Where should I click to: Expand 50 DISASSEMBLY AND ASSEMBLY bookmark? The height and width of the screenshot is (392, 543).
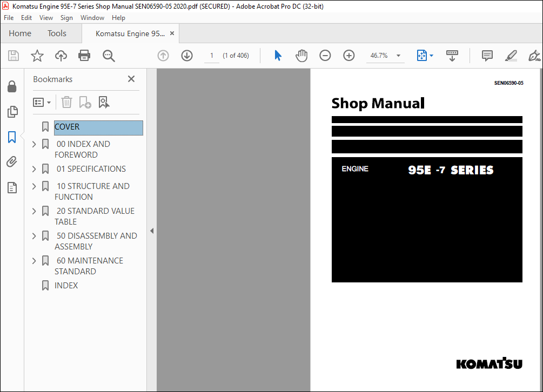click(x=34, y=236)
